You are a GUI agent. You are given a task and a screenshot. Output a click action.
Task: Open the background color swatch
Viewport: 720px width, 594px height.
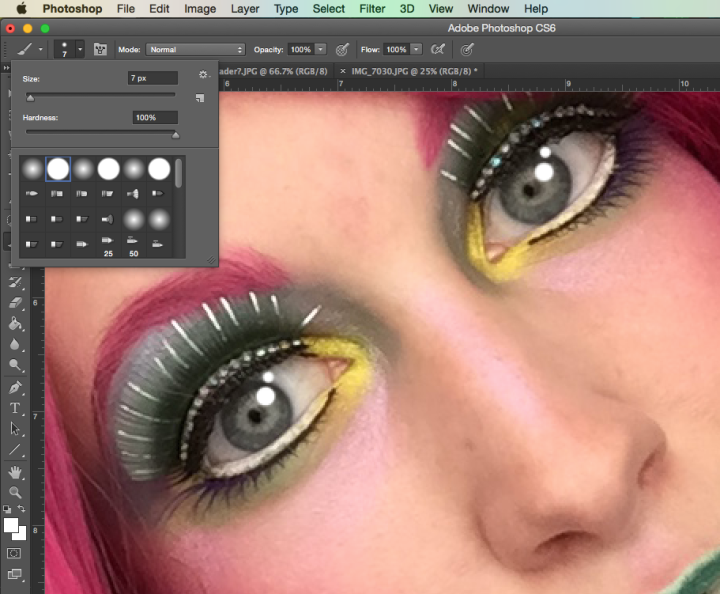pyautogui.click(x=21, y=534)
